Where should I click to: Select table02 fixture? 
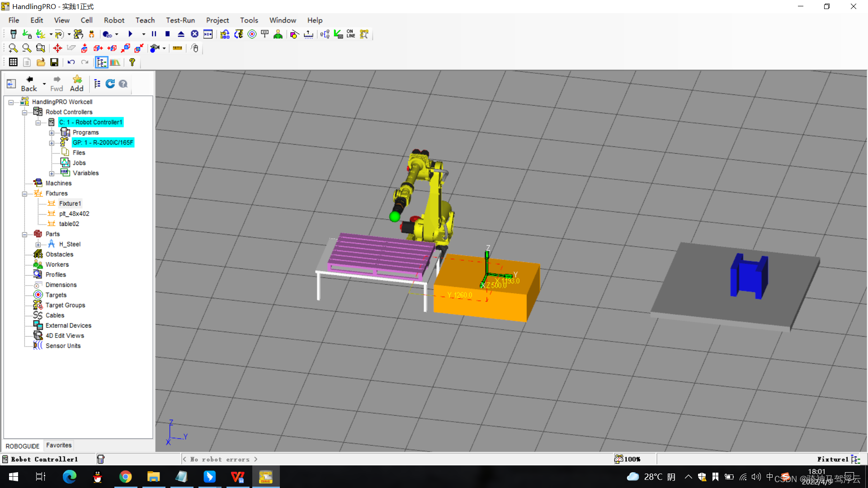[69, 224]
